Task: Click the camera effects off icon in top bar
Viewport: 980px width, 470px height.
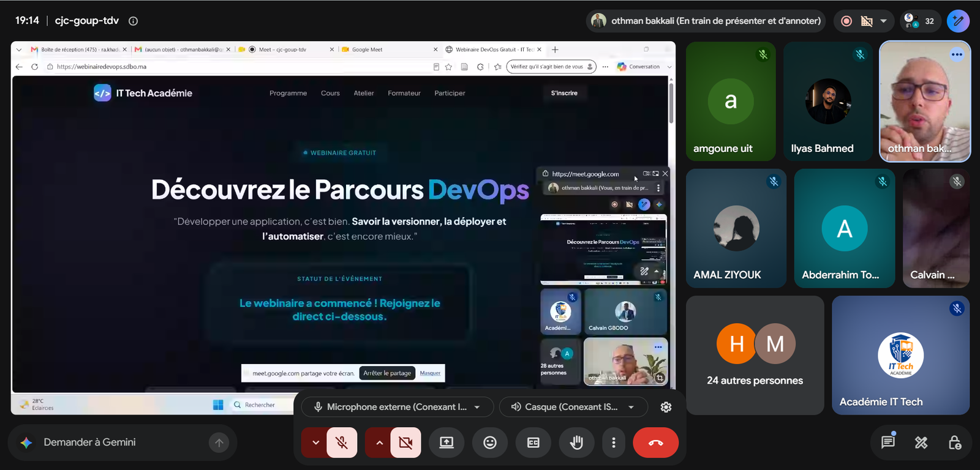Action: tap(867, 21)
